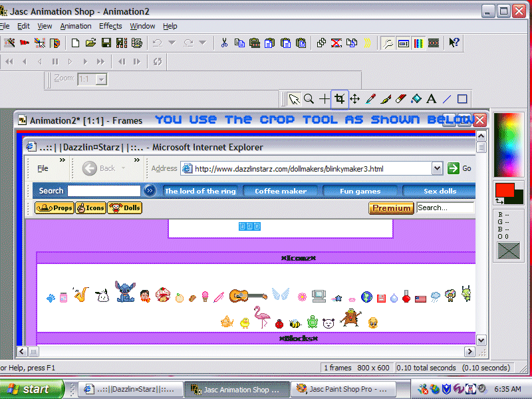The height and width of the screenshot is (399, 532).
Task: Open a file using the folder icon
Action: [x=90, y=43]
